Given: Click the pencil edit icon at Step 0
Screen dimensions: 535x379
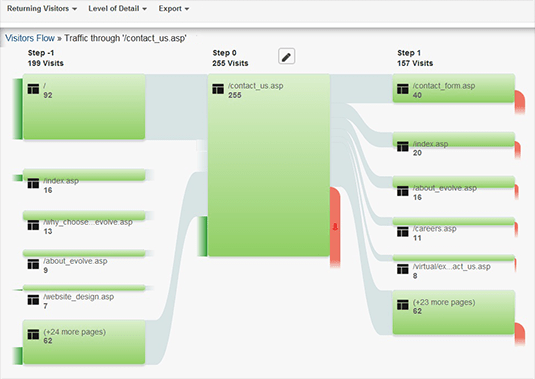Looking at the screenshot, I should (287, 56).
